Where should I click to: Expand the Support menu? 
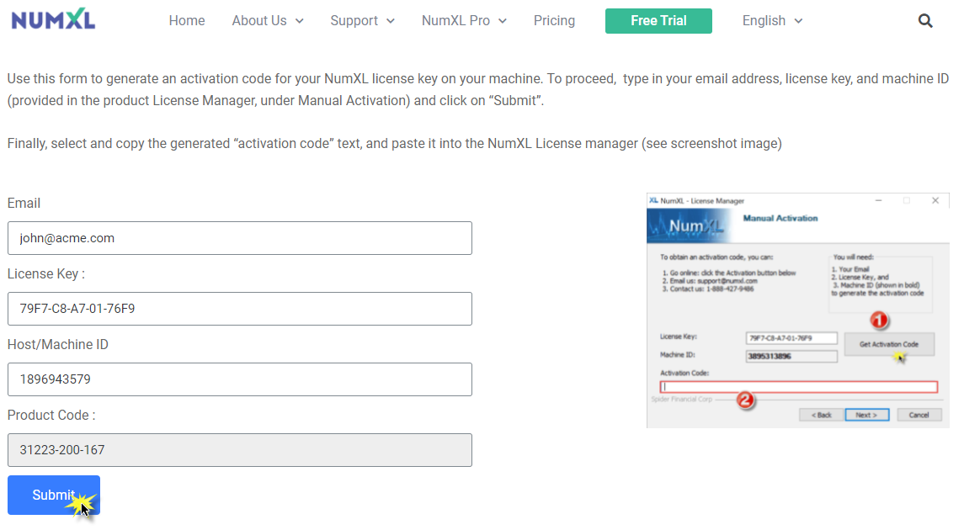point(363,20)
